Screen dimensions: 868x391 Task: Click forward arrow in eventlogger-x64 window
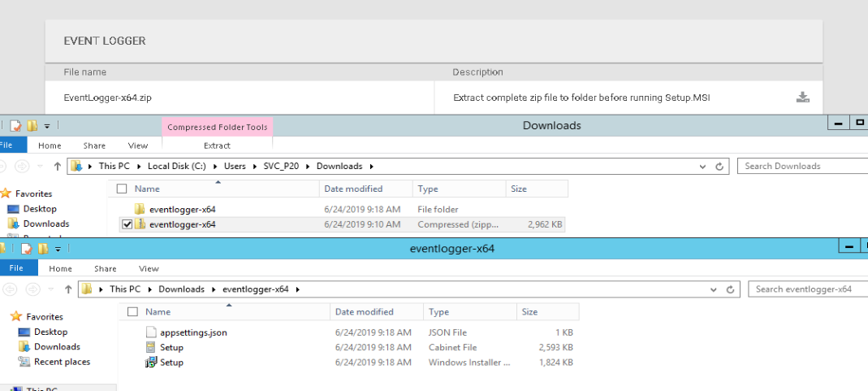pos(32,289)
